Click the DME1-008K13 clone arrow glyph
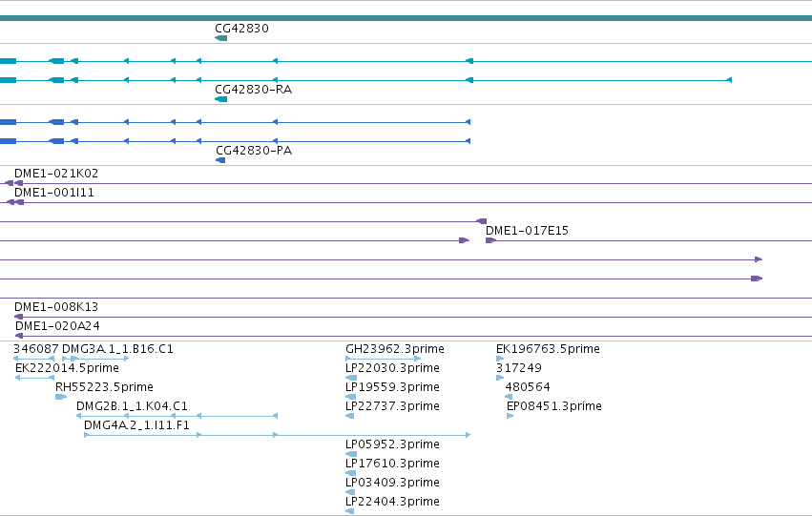This screenshot has width=812, height=516. [x=19, y=317]
